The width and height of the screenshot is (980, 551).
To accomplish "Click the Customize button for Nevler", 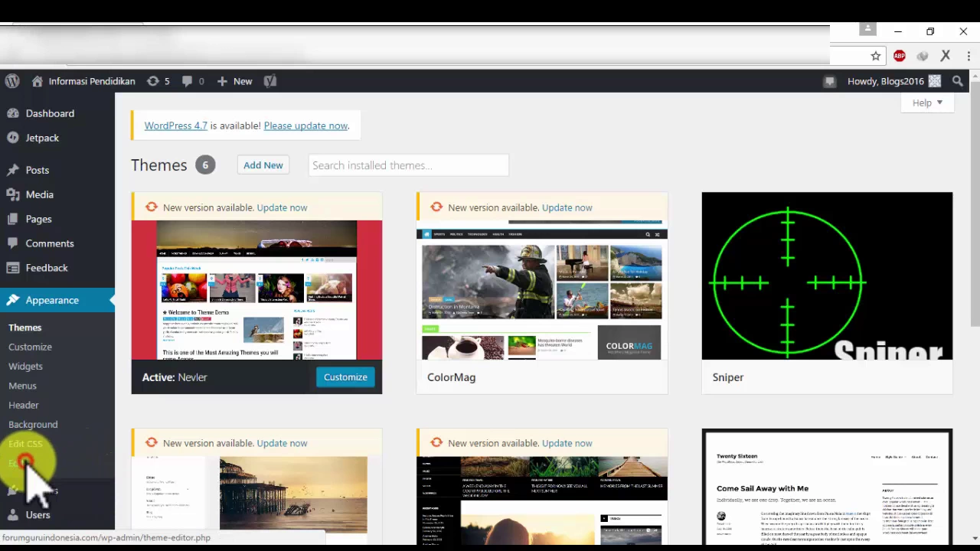I will click(x=345, y=377).
